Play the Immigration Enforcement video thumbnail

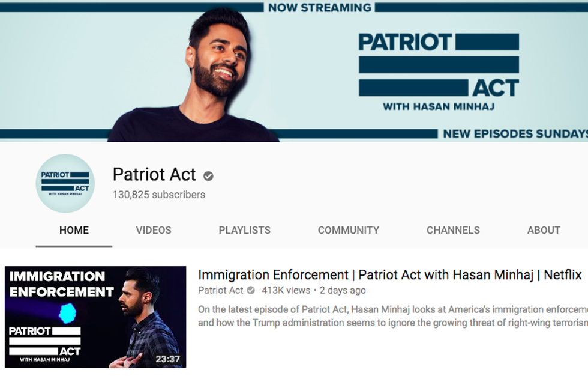95,317
